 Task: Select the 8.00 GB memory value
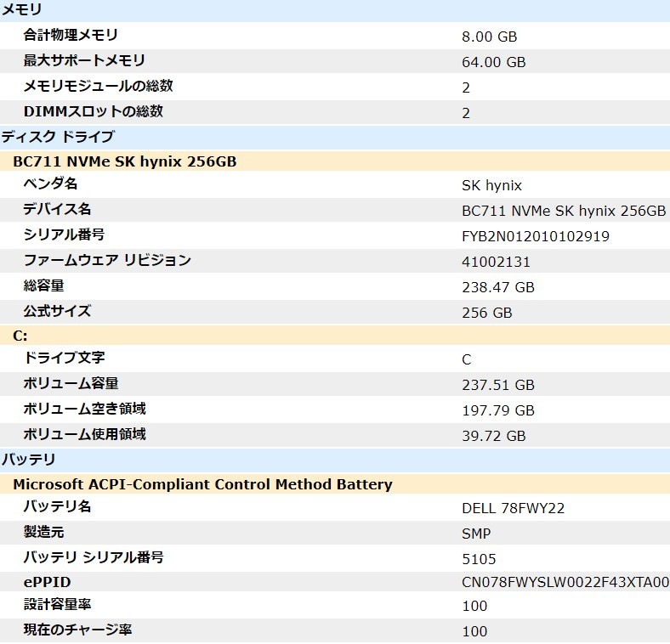pyautogui.click(x=489, y=37)
